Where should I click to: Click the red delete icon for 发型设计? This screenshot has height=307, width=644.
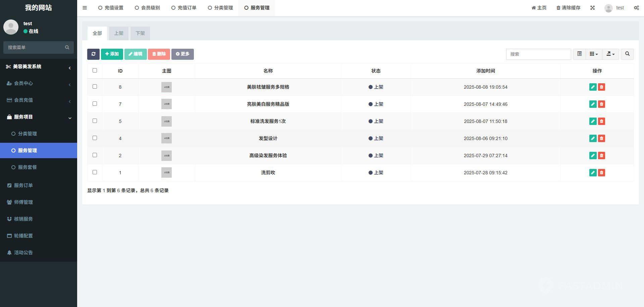pyautogui.click(x=601, y=138)
